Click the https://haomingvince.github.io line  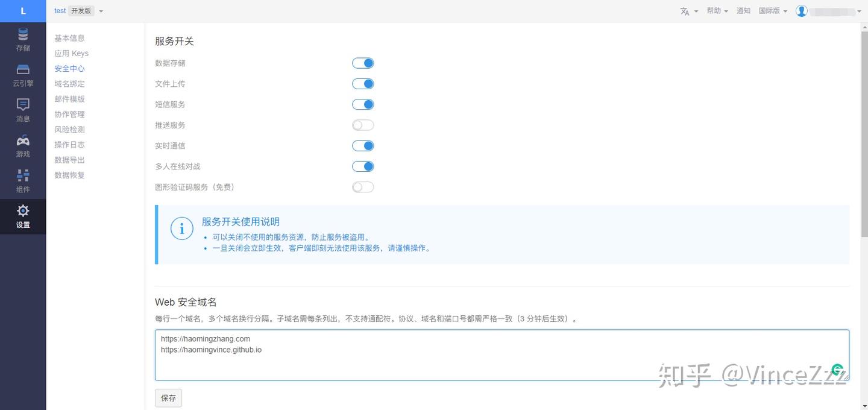coord(211,350)
